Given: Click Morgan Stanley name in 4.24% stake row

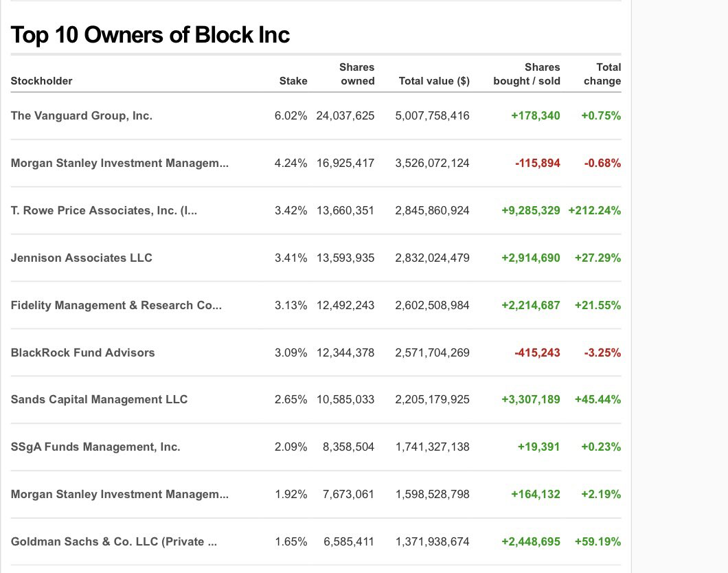Looking at the screenshot, I should [120, 163].
